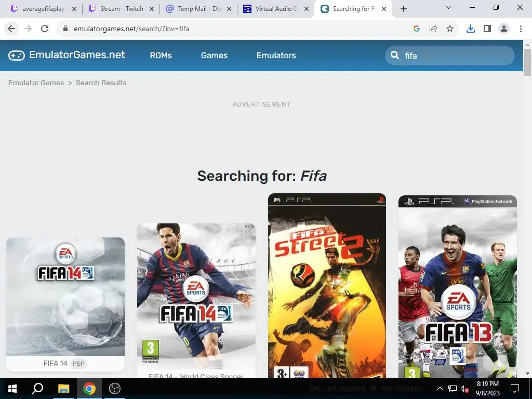Open the grey FIFA 14 PSP cover

[65, 297]
